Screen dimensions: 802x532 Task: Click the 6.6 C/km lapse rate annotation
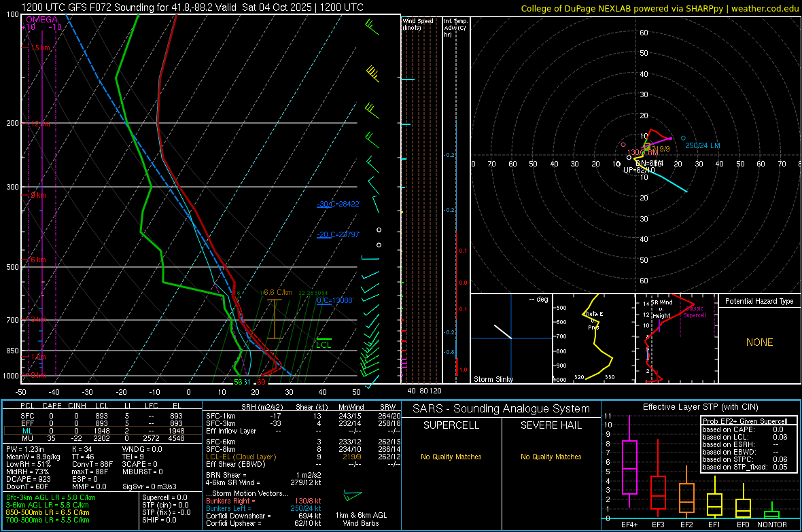pyautogui.click(x=278, y=293)
